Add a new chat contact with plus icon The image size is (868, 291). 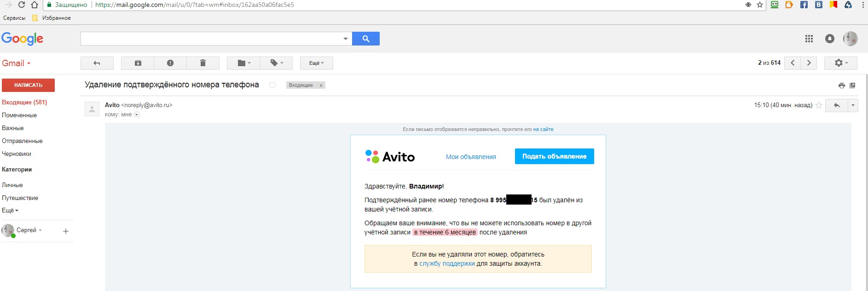pos(66,231)
